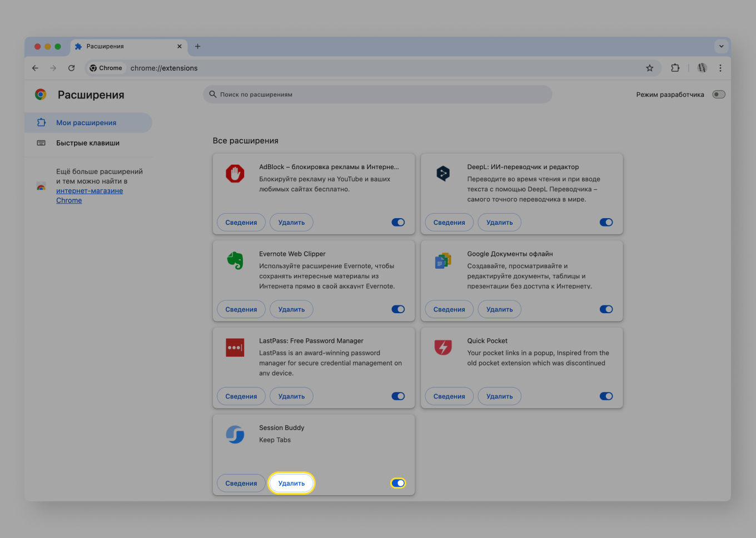Enable Режим разработчика toggle
Image resolution: width=756 pixels, height=538 pixels.
[x=718, y=94]
